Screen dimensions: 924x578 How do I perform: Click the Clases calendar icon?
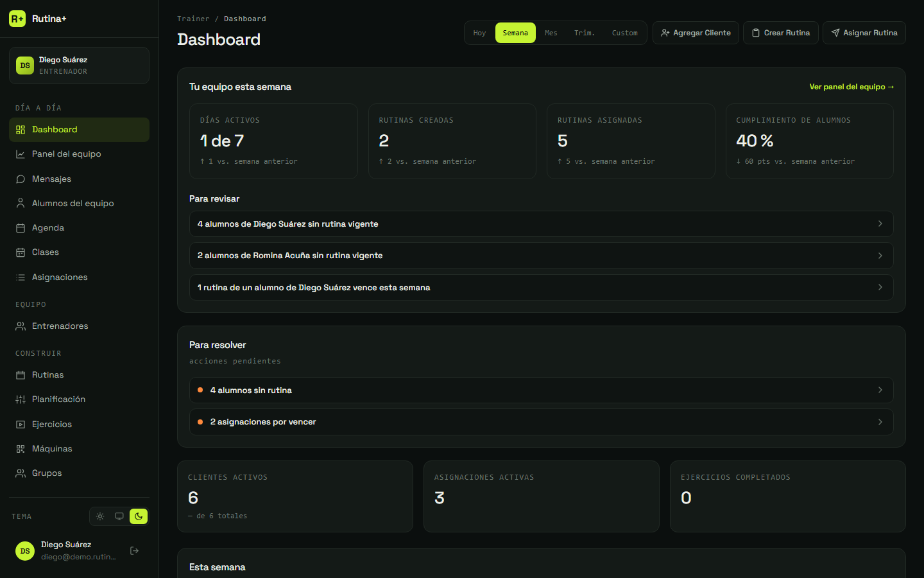[21, 252]
